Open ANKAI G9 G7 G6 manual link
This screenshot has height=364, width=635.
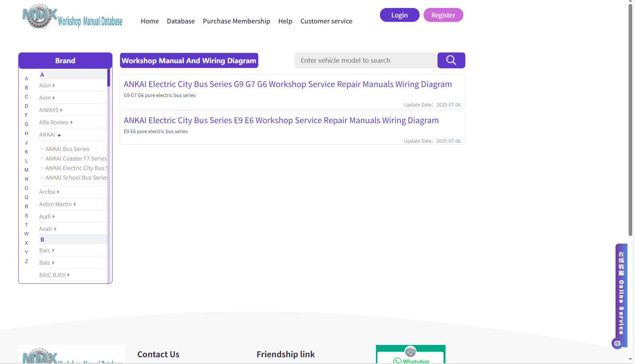coord(288,84)
